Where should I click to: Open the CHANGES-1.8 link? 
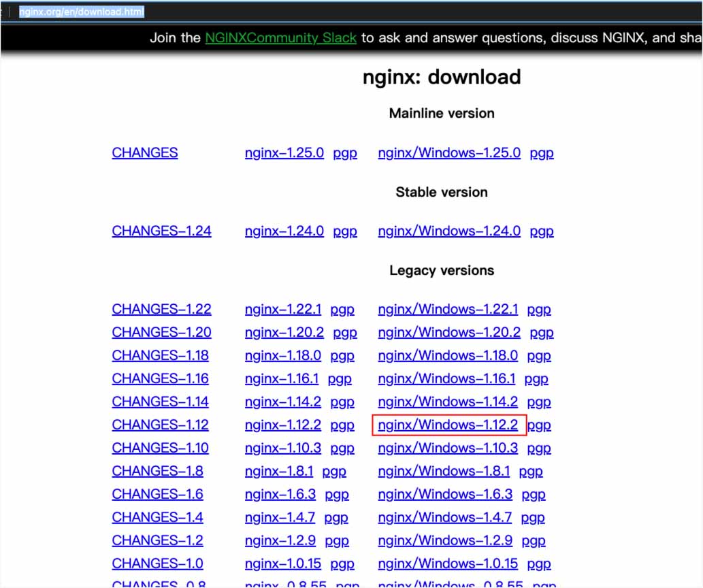pos(157,472)
